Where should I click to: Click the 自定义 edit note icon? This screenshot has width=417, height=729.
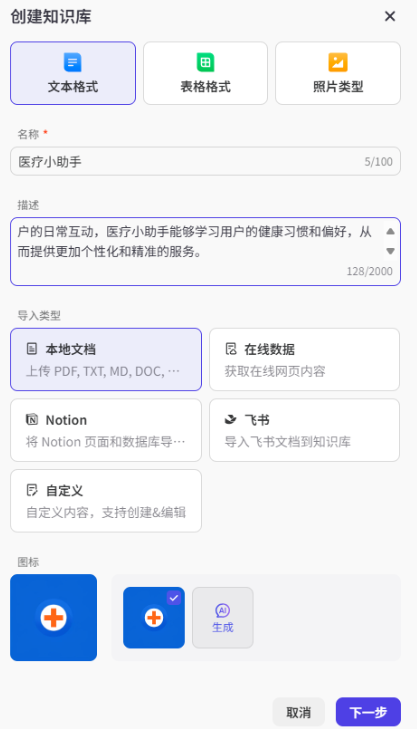[x=32, y=490]
